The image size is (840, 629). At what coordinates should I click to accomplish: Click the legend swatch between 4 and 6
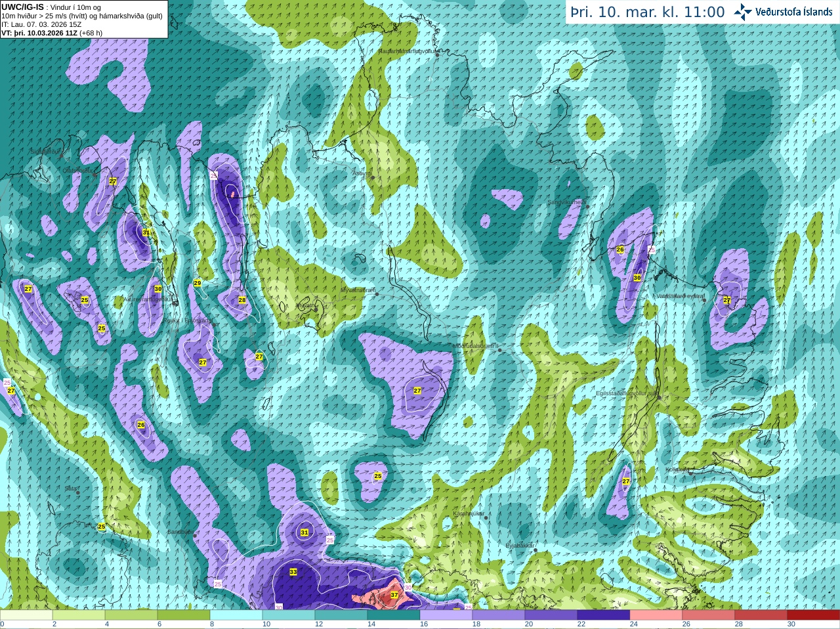click(131, 615)
